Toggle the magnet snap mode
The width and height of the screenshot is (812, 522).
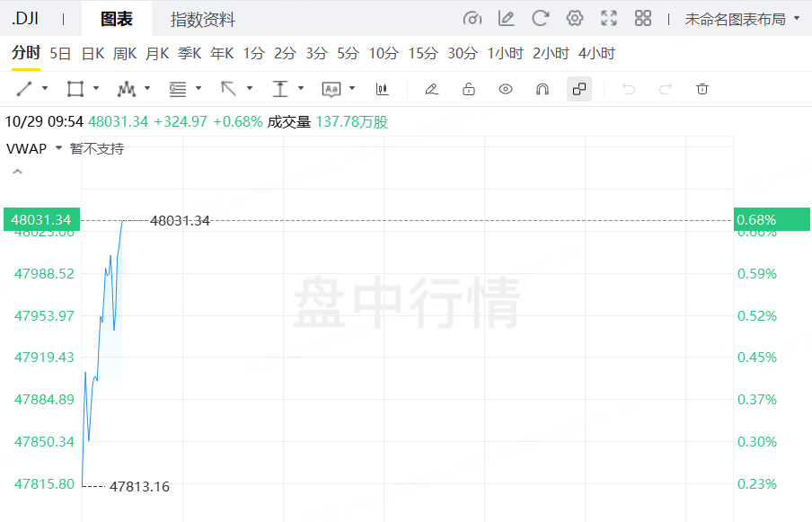coord(543,89)
